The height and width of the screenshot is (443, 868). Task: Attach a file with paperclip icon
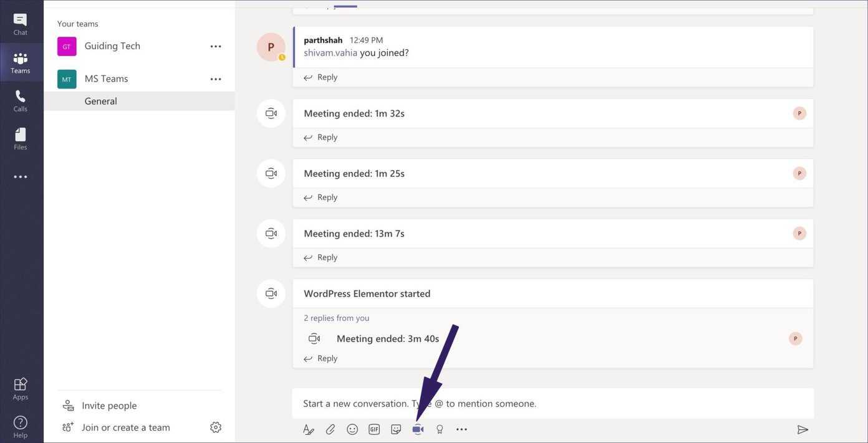(330, 429)
